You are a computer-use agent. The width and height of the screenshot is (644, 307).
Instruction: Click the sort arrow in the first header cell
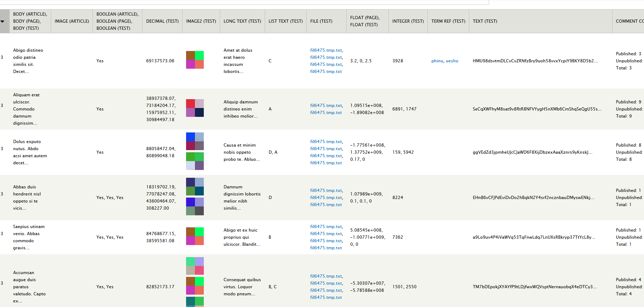2,21
